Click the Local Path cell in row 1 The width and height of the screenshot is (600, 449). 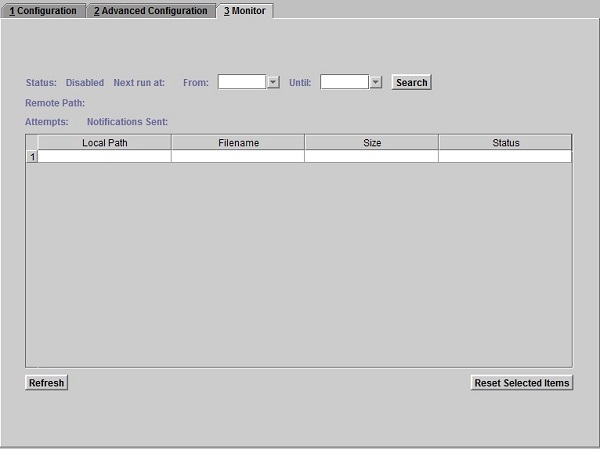[104, 157]
